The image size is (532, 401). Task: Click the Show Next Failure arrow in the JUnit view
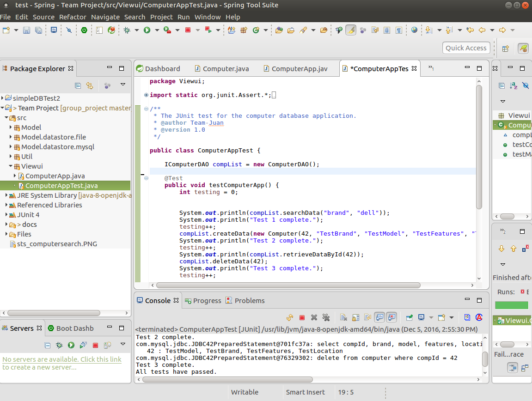pos(501,249)
